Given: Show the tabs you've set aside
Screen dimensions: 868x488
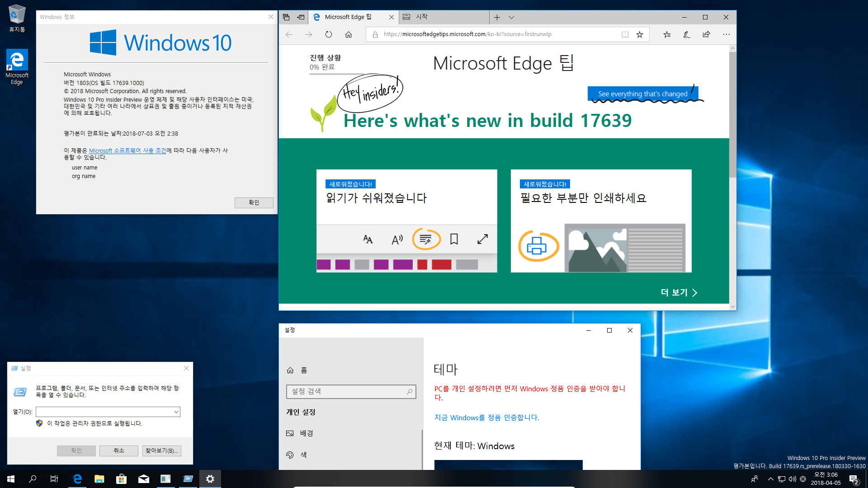Looking at the screenshot, I should click(286, 17).
